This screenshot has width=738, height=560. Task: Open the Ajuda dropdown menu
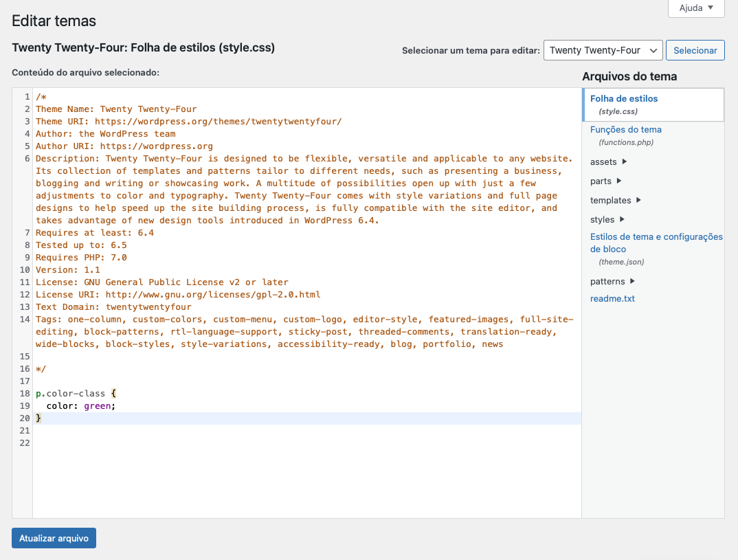(x=695, y=8)
